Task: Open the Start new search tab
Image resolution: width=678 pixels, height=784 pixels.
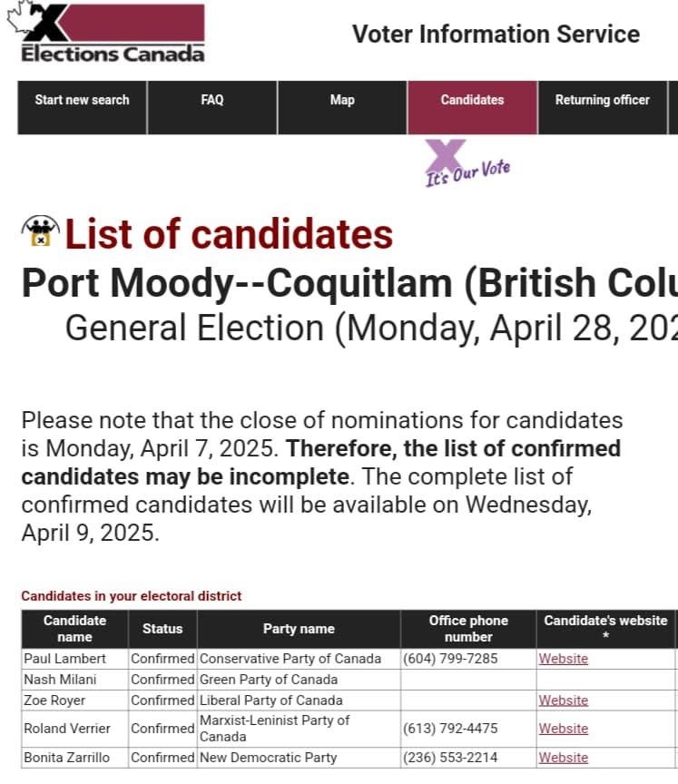Action: 82,107
